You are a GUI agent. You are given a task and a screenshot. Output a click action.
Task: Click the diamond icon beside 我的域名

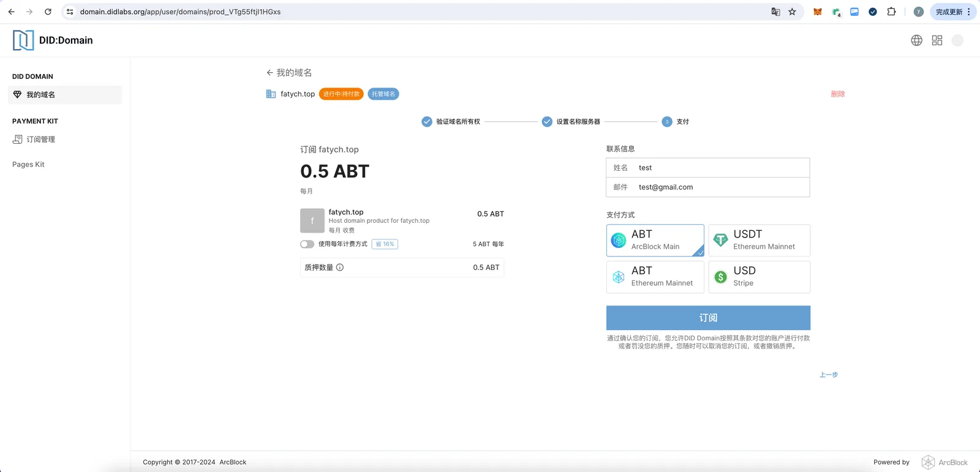(17, 94)
